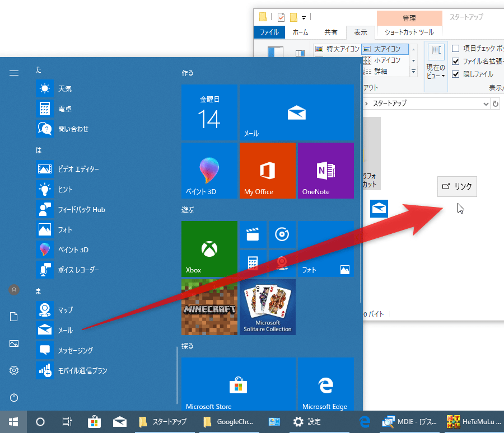This screenshot has width=504, height=433.
Task: Click スタートアップ in the address bar
Action: point(390,103)
